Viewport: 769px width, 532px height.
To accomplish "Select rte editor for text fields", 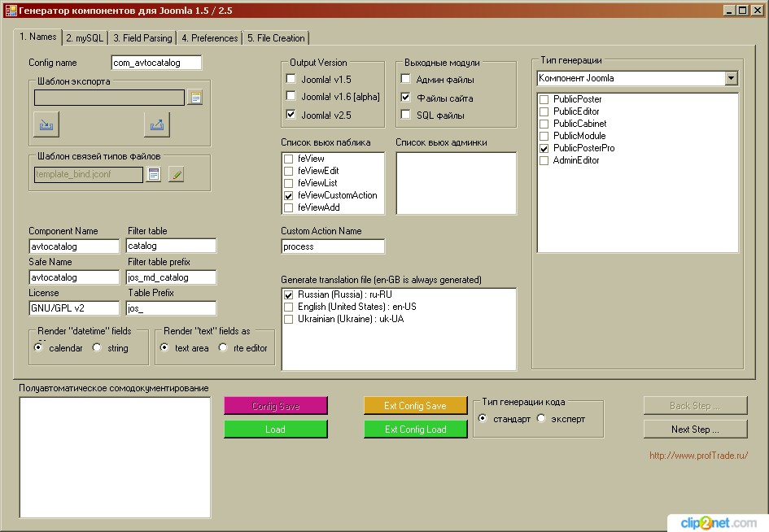I will (223, 347).
